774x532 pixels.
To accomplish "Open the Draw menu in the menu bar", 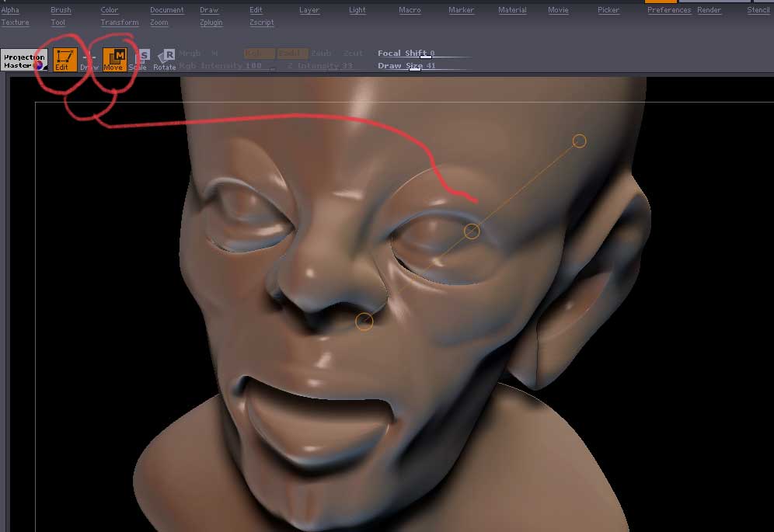I will (x=209, y=10).
